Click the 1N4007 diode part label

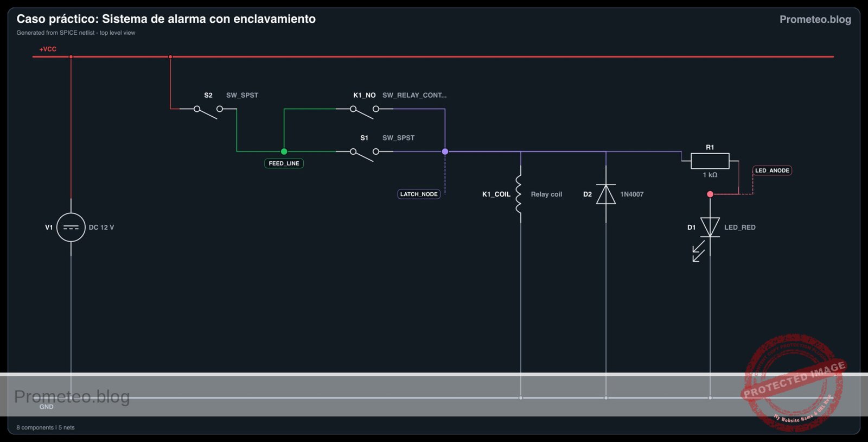coord(632,194)
